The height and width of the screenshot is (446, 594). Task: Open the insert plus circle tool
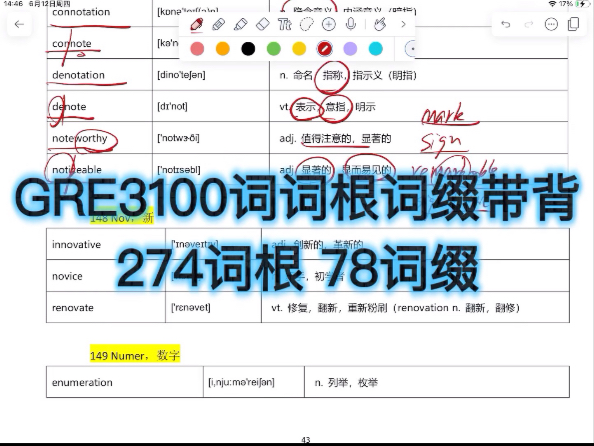pyautogui.click(x=328, y=25)
